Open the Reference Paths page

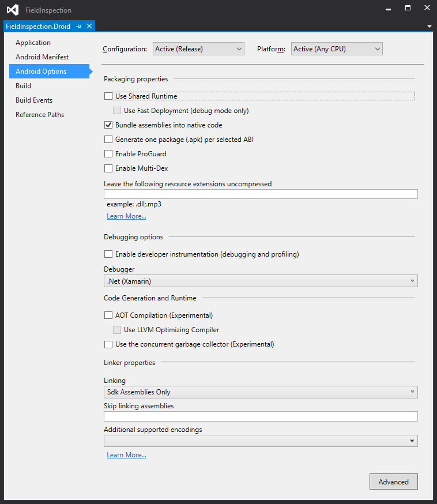click(40, 115)
